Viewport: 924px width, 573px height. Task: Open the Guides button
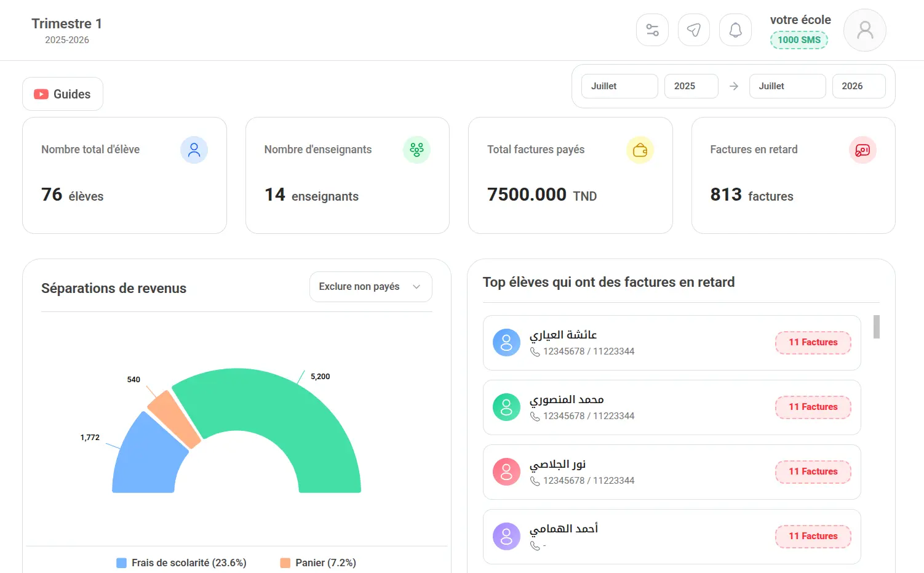pos(63,94)
